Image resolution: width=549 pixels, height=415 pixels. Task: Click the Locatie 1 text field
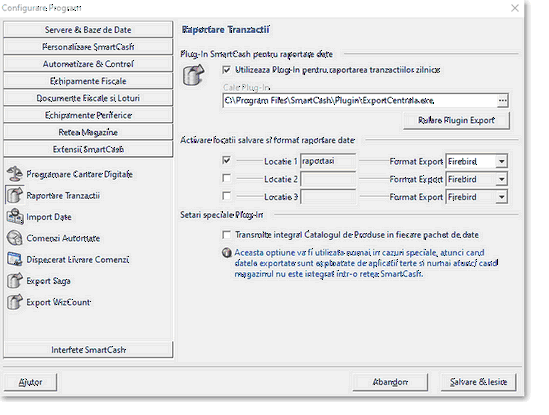(x=328, y=161)
